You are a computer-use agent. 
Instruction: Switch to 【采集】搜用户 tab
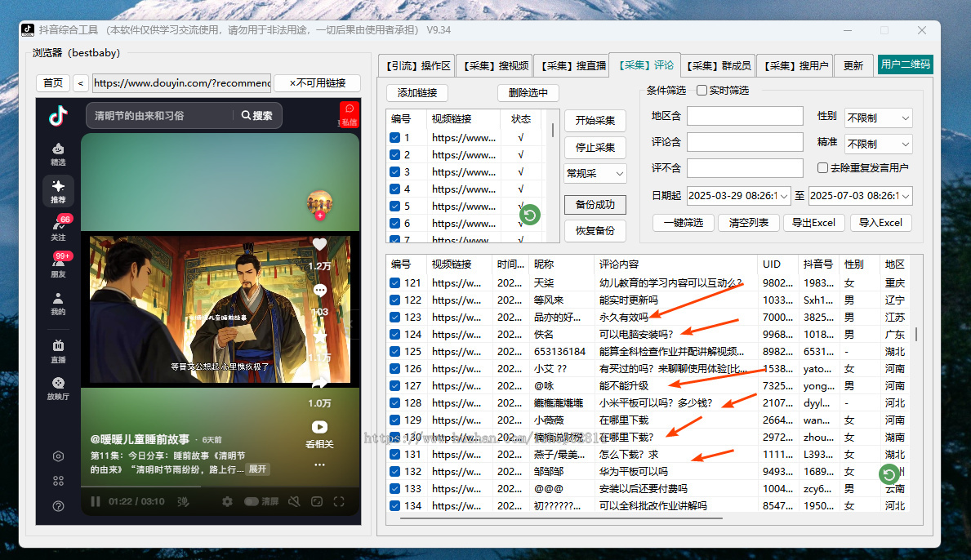click(795, 65)
